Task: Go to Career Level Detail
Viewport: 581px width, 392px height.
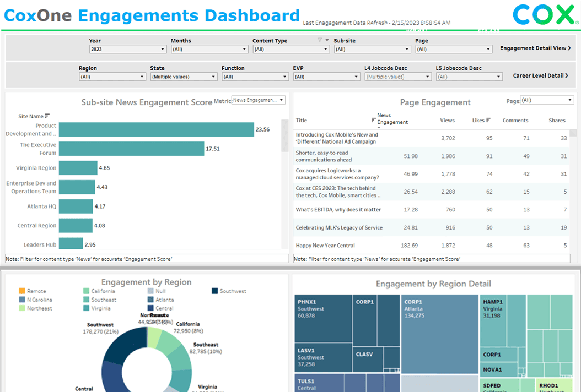Action: (x=541, y=75)
